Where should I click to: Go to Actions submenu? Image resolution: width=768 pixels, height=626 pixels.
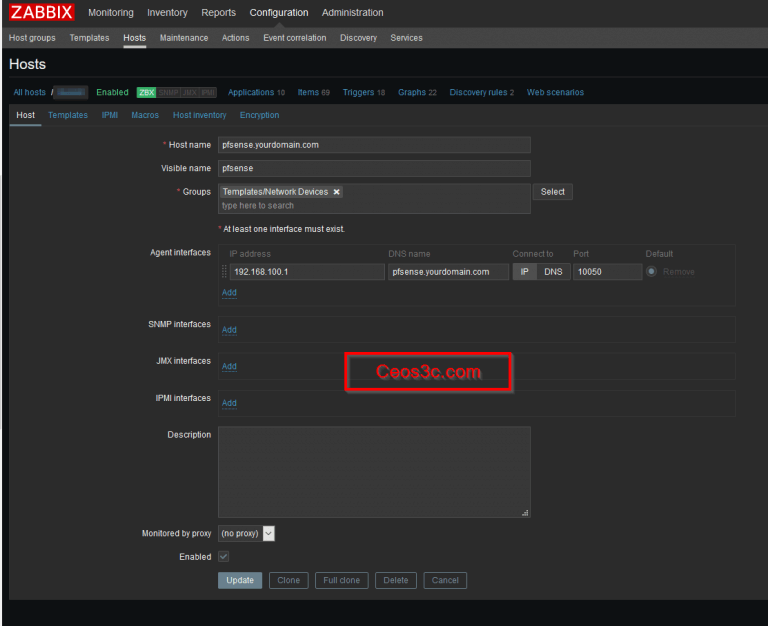point(236,38)
